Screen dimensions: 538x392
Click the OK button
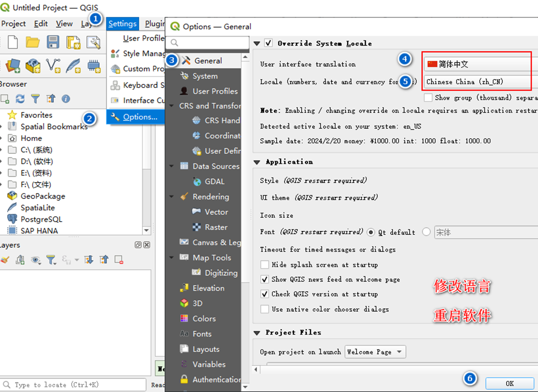click(509, 383)
